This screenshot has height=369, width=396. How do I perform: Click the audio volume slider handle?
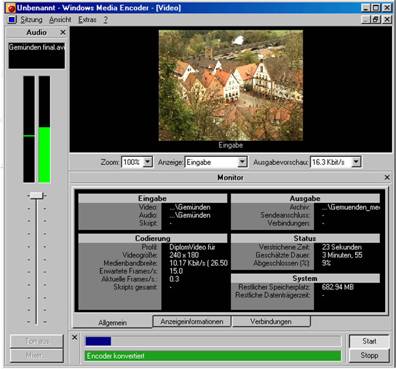(x=36, y=195)
